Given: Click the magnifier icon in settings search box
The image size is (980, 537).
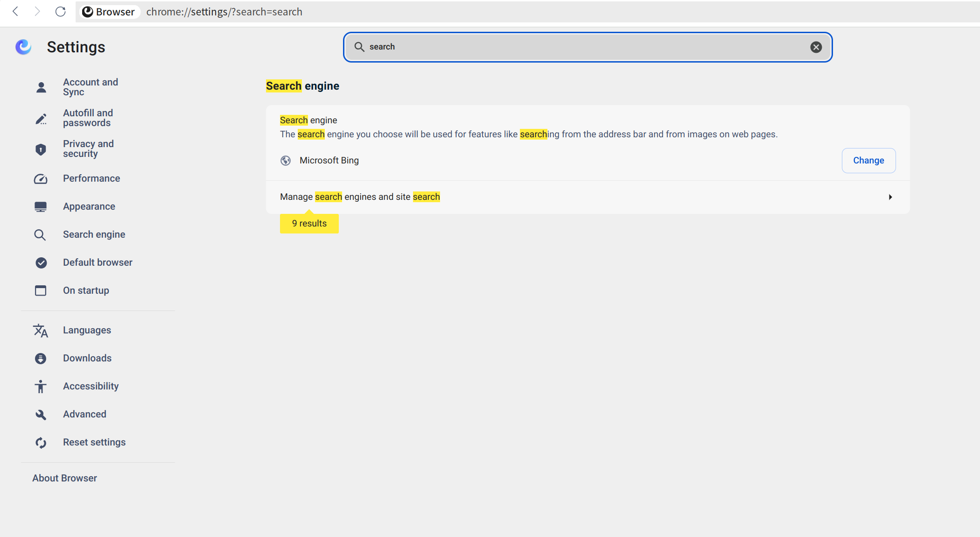Looking at the screenshot, I should tap(359, 47).
